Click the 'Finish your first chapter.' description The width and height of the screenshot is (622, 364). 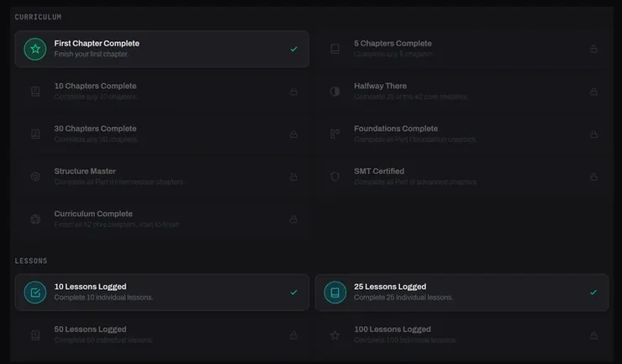[92, 54]
